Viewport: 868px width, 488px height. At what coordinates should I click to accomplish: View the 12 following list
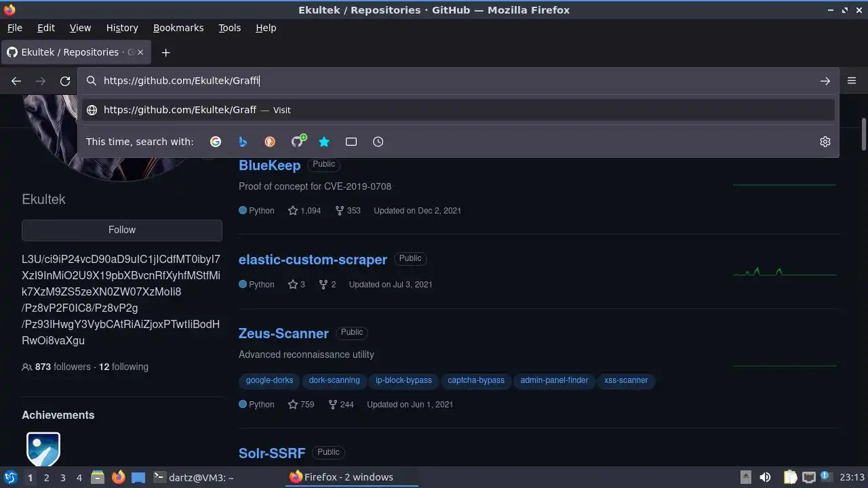pos(123,367)
